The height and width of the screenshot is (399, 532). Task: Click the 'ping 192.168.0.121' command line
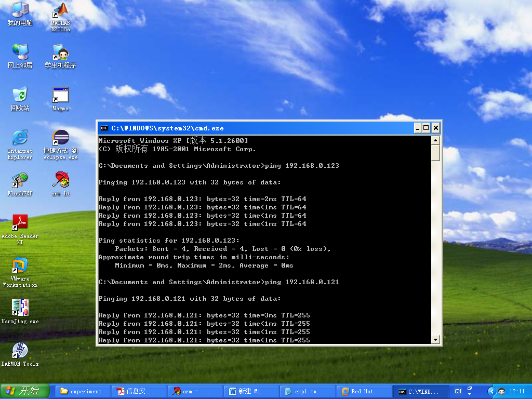(219, 282)
